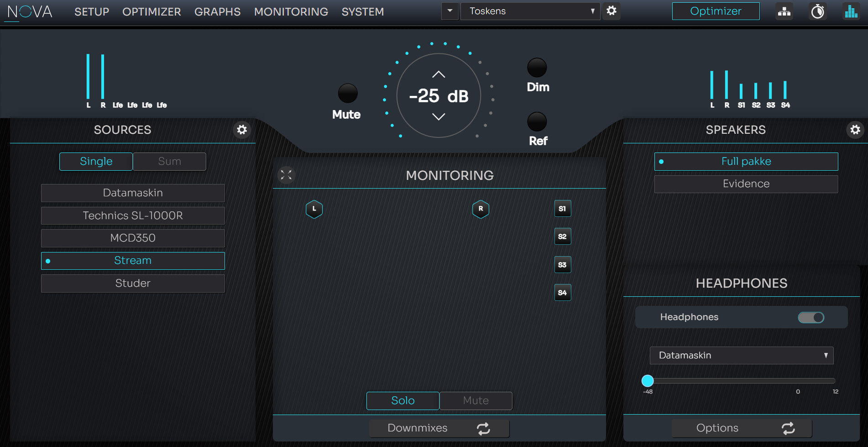Open the spectrum bars icon
This screenshot has width=868, height=447.
click(851, 11)
